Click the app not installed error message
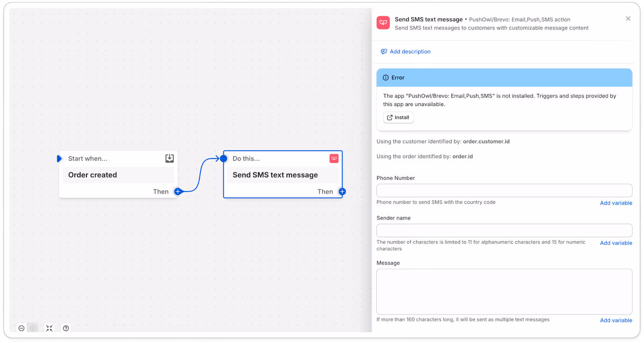The image size is (644, 343). (x=500, y=100)
